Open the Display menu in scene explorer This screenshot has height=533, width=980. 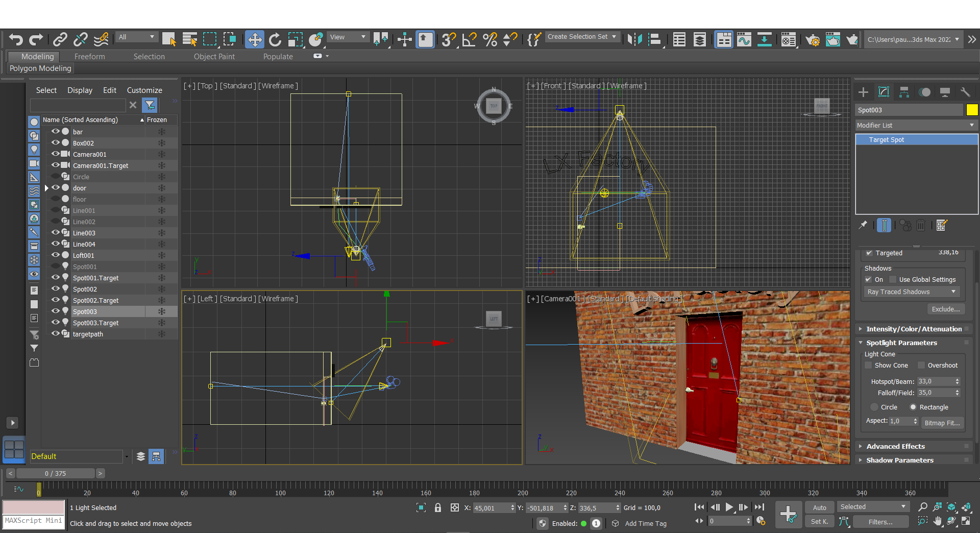(x=80, y=90)
